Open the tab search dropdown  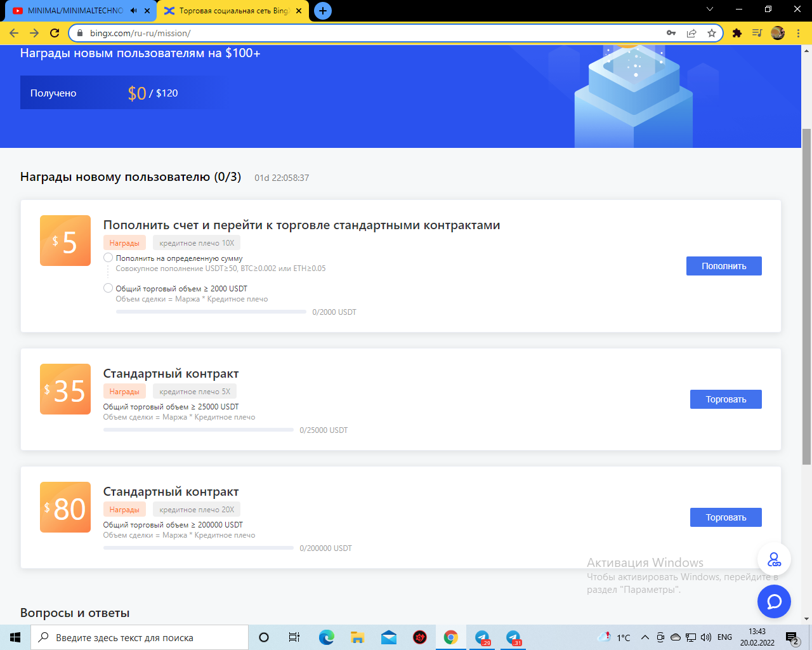[710, 10]
